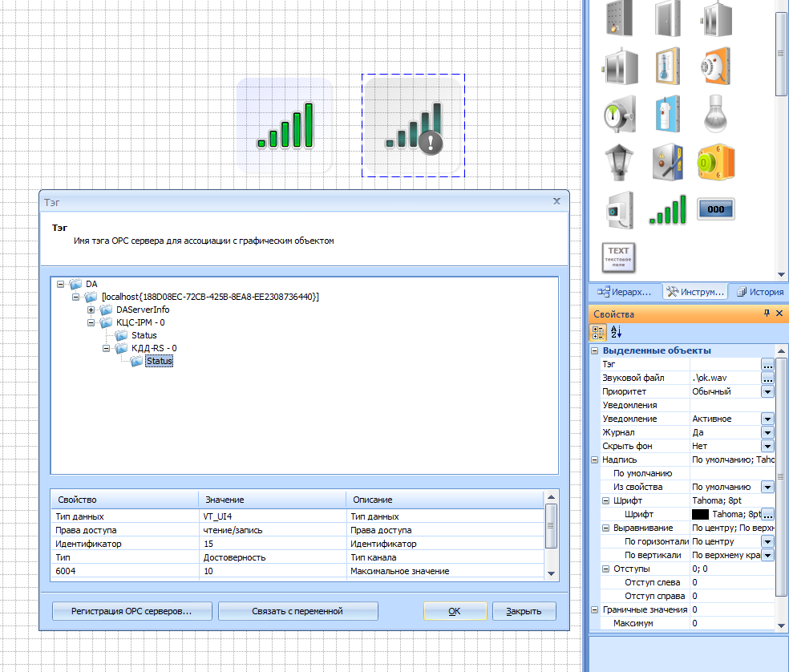This screenshot has height=672, width=789.
Task: Open the Приоритет dropdown
Action: pyautogui.click(x=767, y=391)
